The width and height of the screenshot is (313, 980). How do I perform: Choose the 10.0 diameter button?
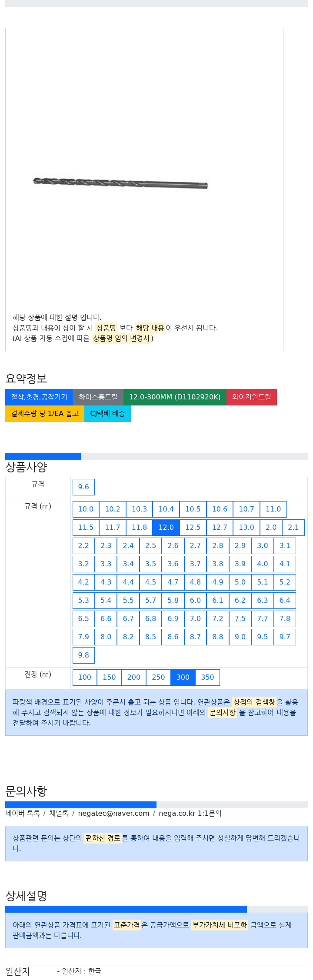[x=86, y=509]
